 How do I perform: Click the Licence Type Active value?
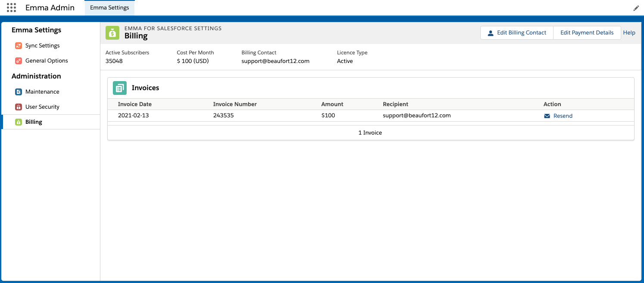[345, 61]
